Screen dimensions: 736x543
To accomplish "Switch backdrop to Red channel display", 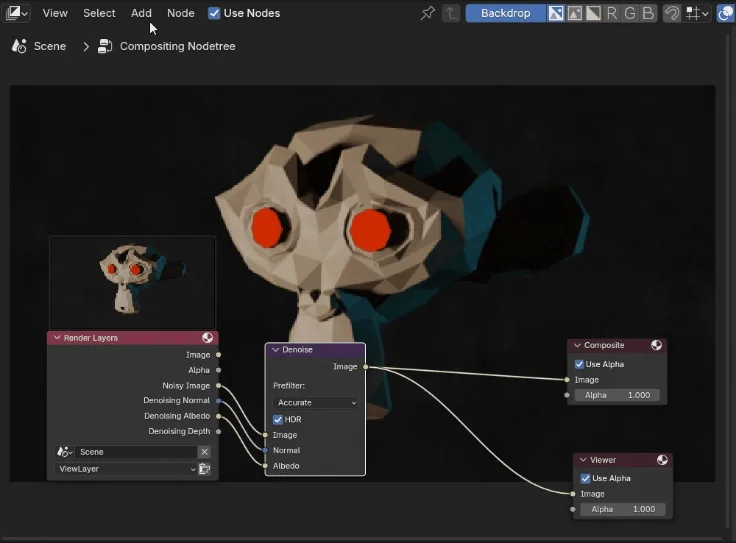I will point(611,13).
